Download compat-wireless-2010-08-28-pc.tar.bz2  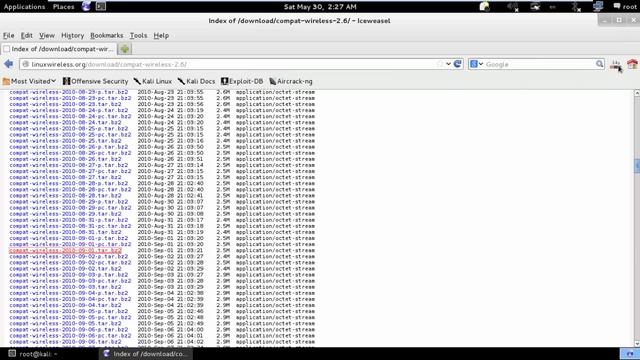point(70,189)
